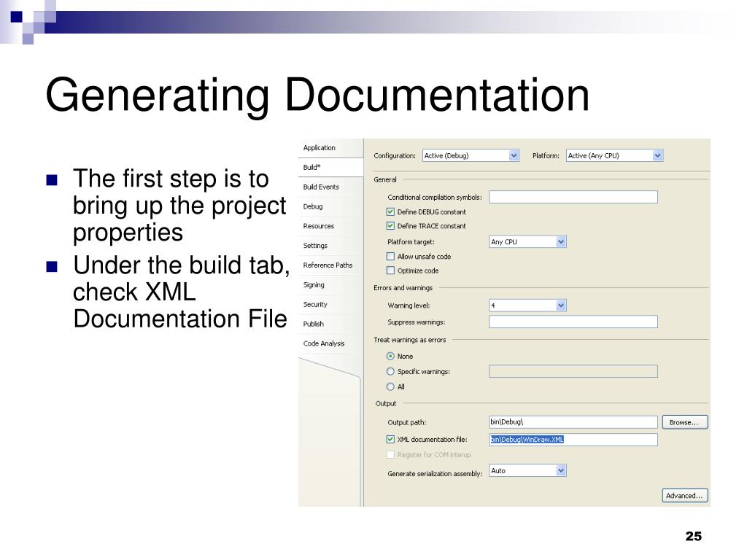Screen dimensions: 747x560
Task: Enable Allow unsafe code checkbox
Action: (x=390, y=257)
